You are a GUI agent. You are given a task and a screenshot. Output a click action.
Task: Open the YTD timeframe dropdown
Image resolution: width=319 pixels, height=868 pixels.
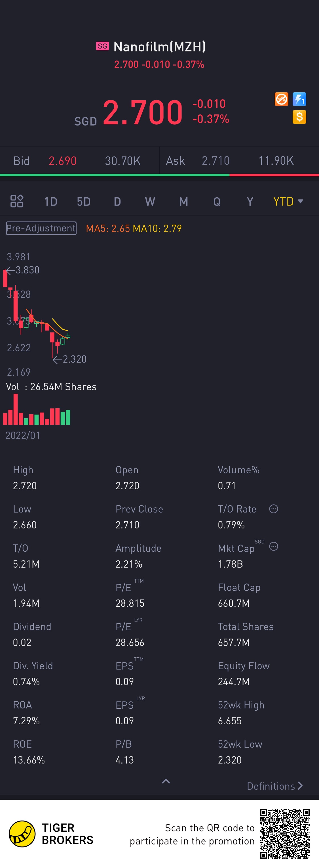tap(288, 202)
